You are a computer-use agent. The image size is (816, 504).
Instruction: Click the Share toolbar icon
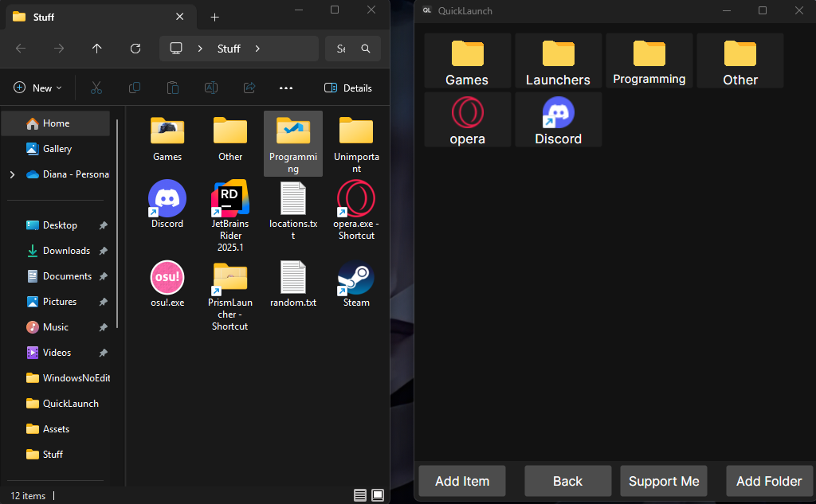pyautogui.click(x=249, y=88)
